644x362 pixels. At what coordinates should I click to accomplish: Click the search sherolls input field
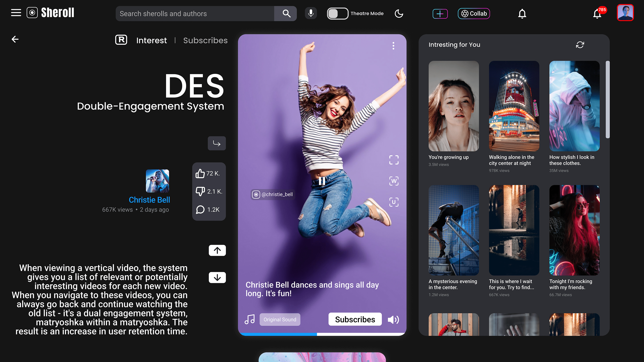pos(195,14)
